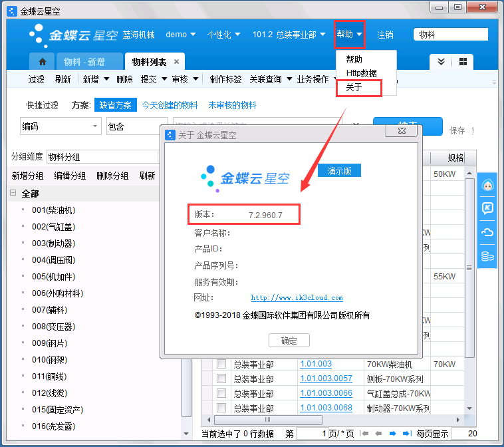The image size is (504, 447).
Task: Expand the 新增 toolbar dropdown arrow
Action: 106,78
